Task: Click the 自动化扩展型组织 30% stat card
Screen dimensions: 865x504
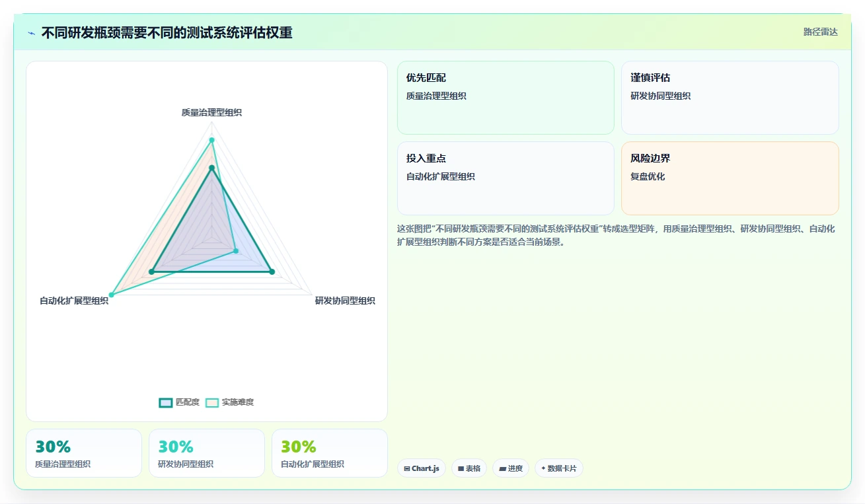Action: (x=330, y=453)
